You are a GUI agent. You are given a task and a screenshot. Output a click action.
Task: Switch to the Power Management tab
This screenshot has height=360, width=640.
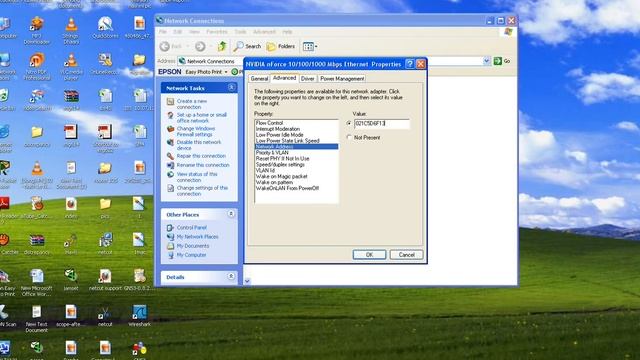click(x=342, y=78)
